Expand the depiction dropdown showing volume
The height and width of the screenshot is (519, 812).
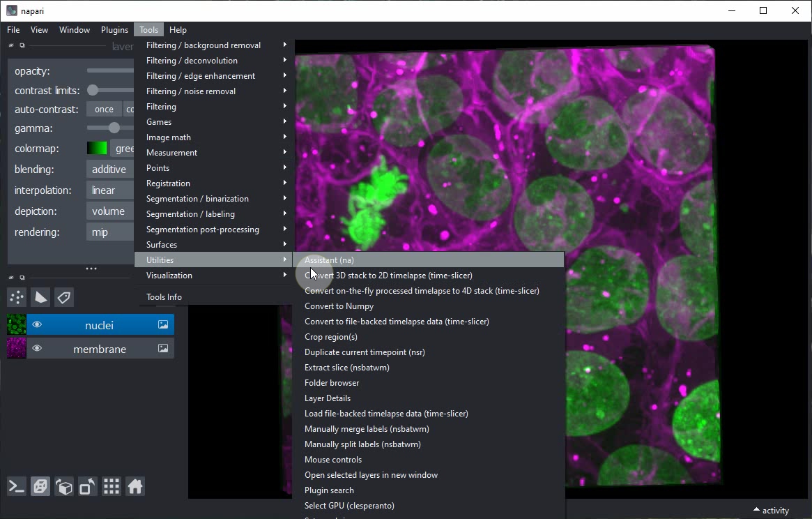110,211
